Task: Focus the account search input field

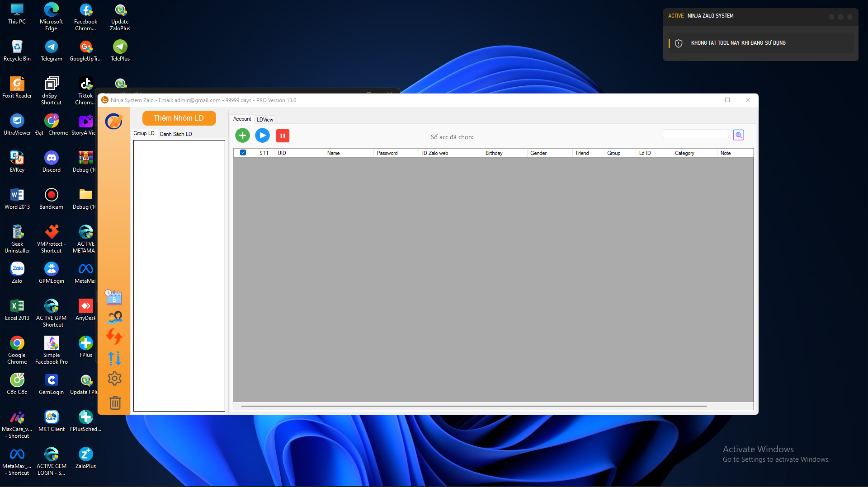Action: [696, 134]
